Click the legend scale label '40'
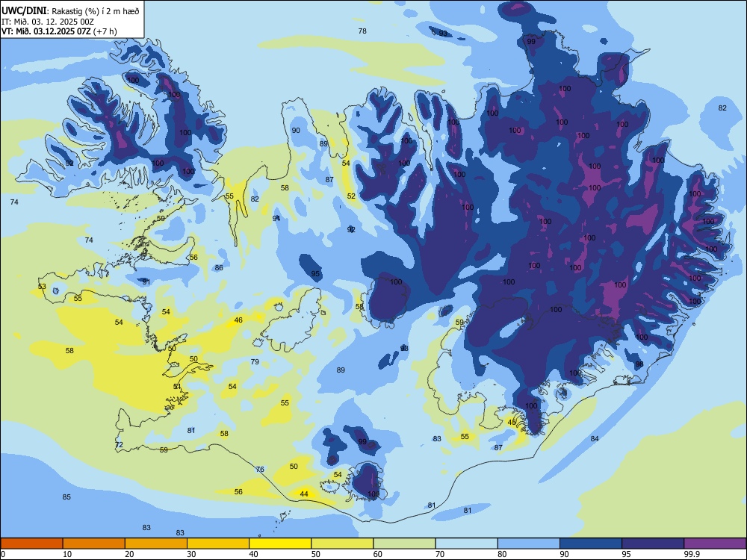747x560 pixels. coord(253,554)
